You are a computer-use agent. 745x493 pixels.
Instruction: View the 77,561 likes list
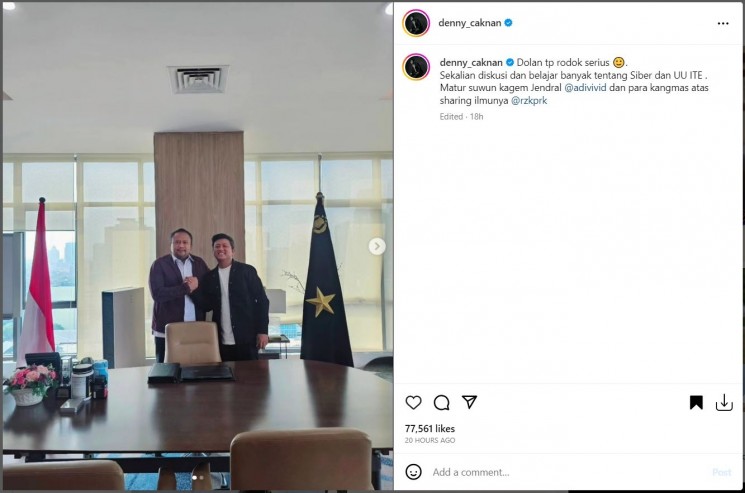[x=430, y=428]
